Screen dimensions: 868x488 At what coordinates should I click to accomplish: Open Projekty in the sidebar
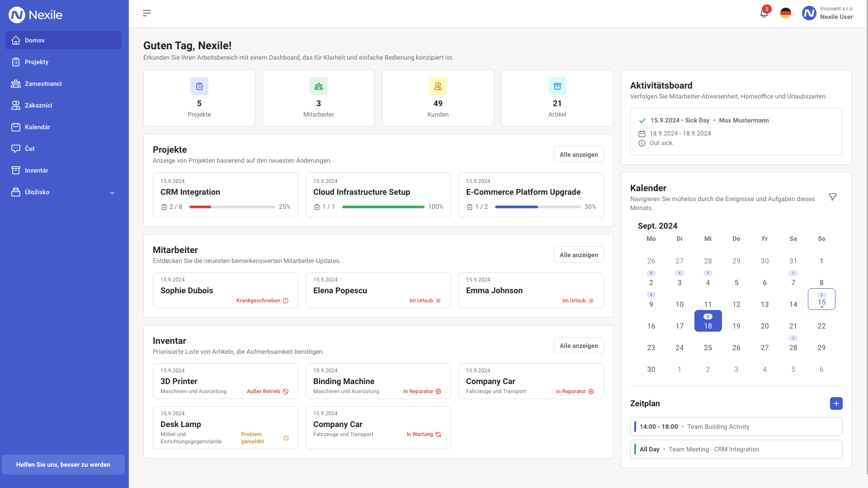[x=63, y=62]
